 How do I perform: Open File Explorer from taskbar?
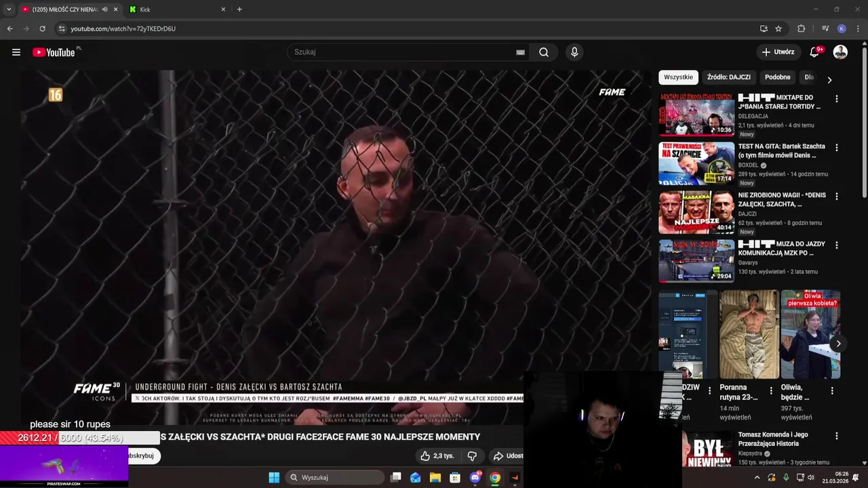(435, 477)
